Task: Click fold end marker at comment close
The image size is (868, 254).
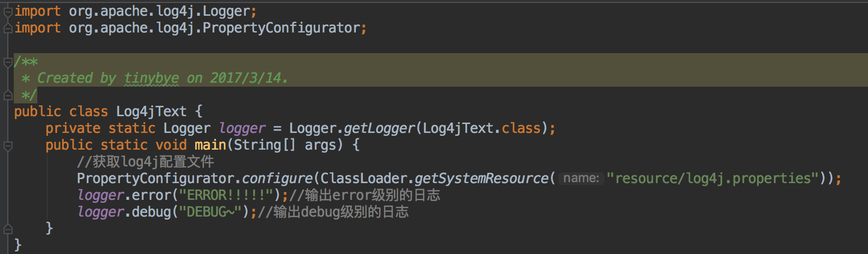Action: tap(8, 95)
